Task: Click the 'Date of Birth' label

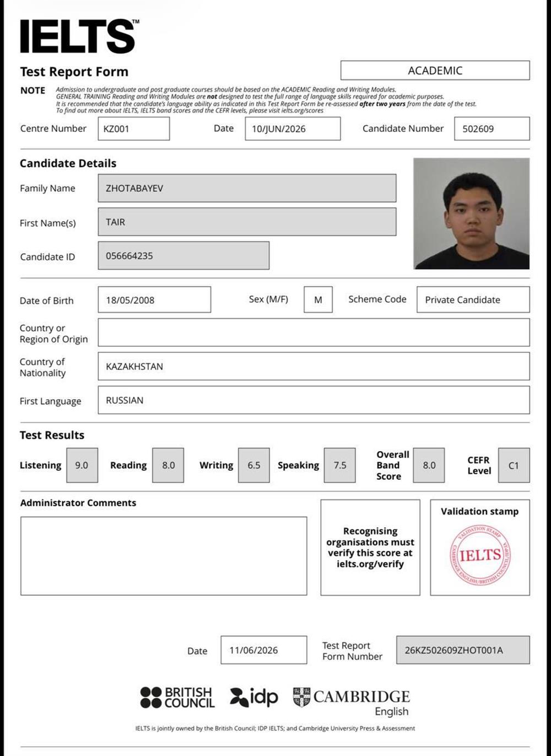Action: [x=47, y=301]
